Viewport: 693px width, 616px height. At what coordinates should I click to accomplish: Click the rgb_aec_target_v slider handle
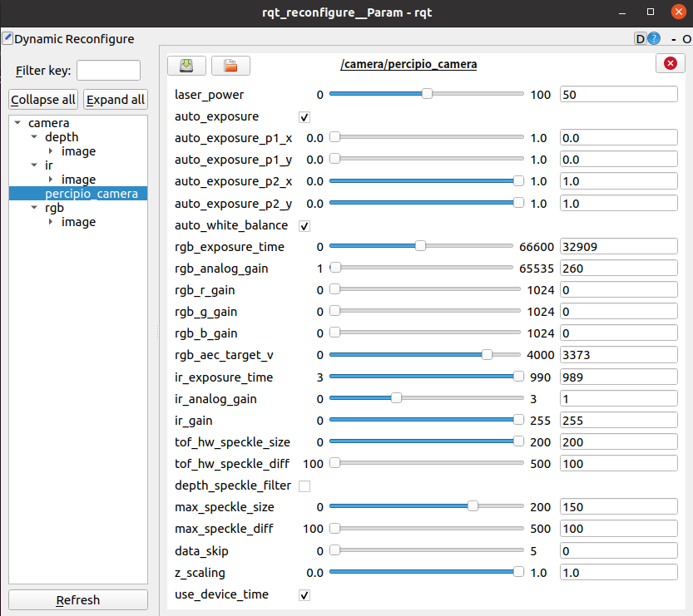pyautogui.click(x=487, y=354)
